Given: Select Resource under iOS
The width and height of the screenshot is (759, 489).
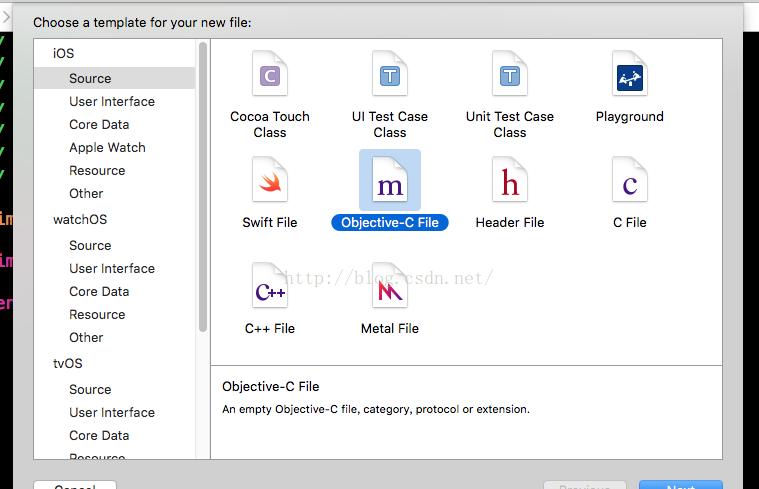Looking at the screenshot, I should pyautogui.click(x=97, y=170).
